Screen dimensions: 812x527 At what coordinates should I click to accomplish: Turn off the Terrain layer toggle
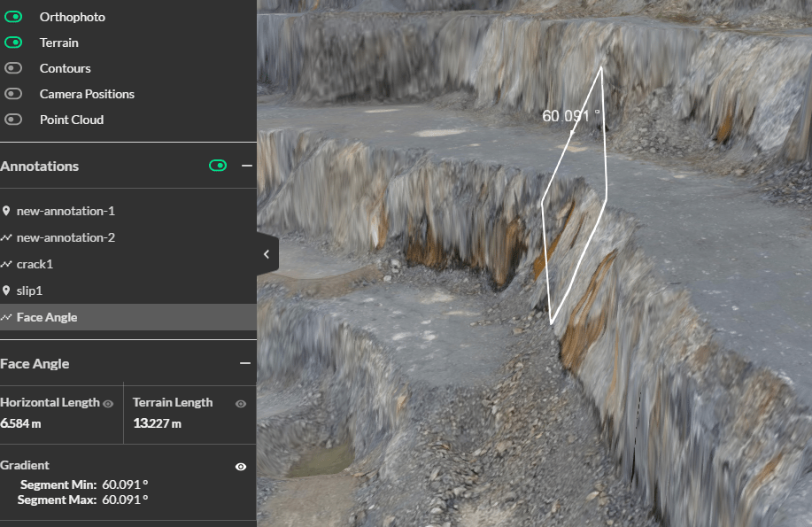[14, 42]
